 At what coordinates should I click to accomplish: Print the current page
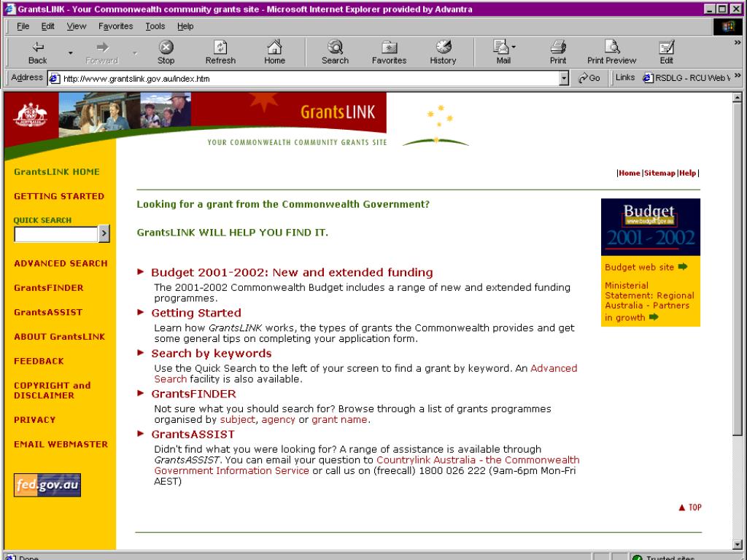tap(558, 52)
